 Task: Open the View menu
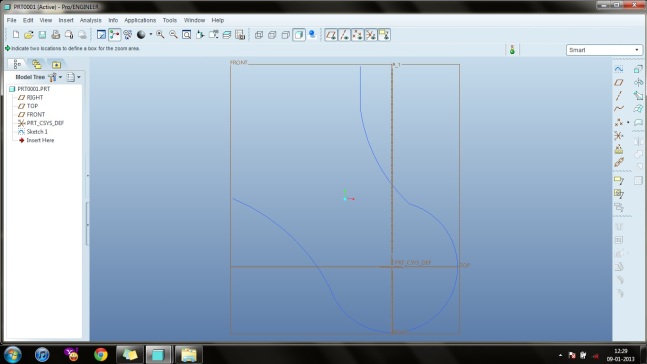click(x=46, y=20)
